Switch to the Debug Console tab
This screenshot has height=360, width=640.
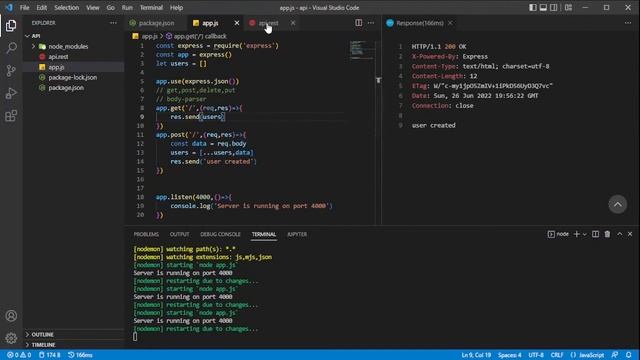tap(220, 234)
